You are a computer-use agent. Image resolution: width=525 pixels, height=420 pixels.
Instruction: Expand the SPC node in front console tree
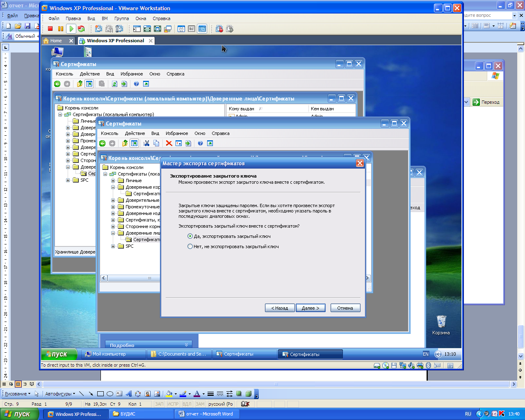[x=113, y=246]
